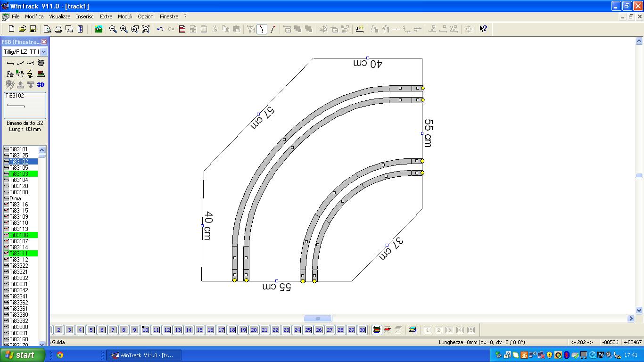The width and height of the screenshot is (644, 362).
Task: Click the 17.41 system clock
Action: click(631, 355)
